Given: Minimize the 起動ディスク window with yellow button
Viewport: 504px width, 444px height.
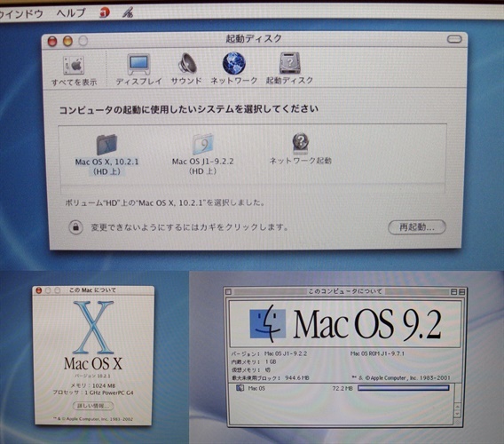Looking at the screenshot, I should 67,41.
